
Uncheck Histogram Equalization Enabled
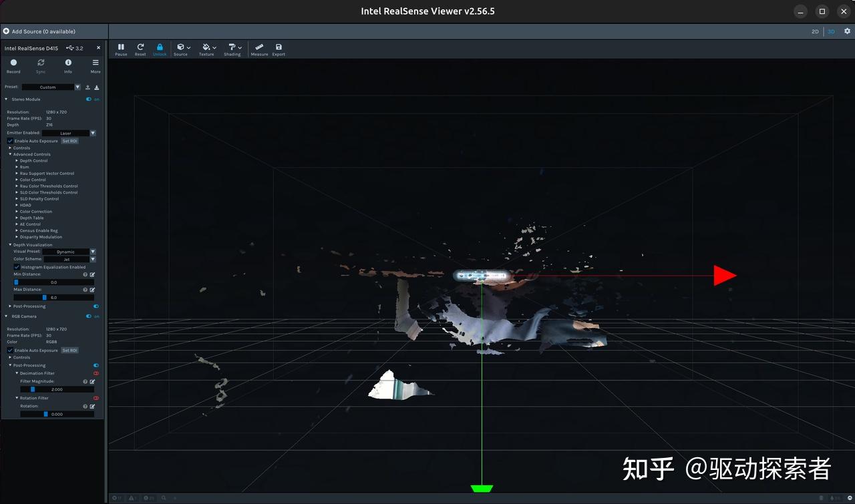[17, 267]
